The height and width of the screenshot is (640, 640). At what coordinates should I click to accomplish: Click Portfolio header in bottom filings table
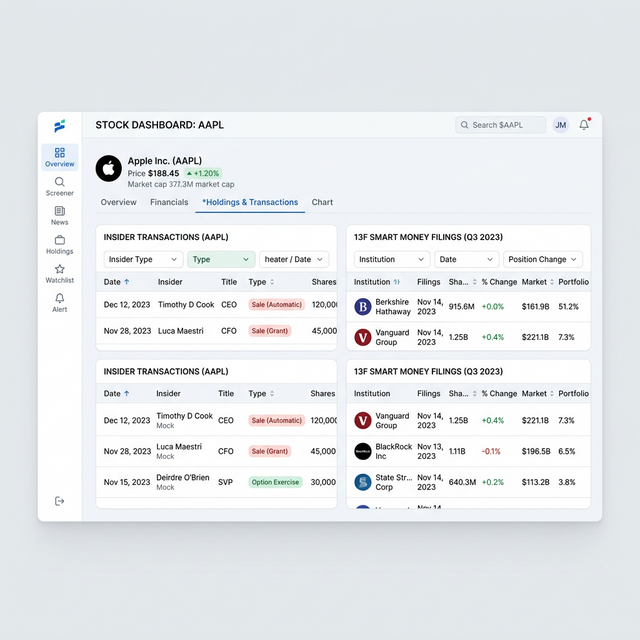(573, 393)
